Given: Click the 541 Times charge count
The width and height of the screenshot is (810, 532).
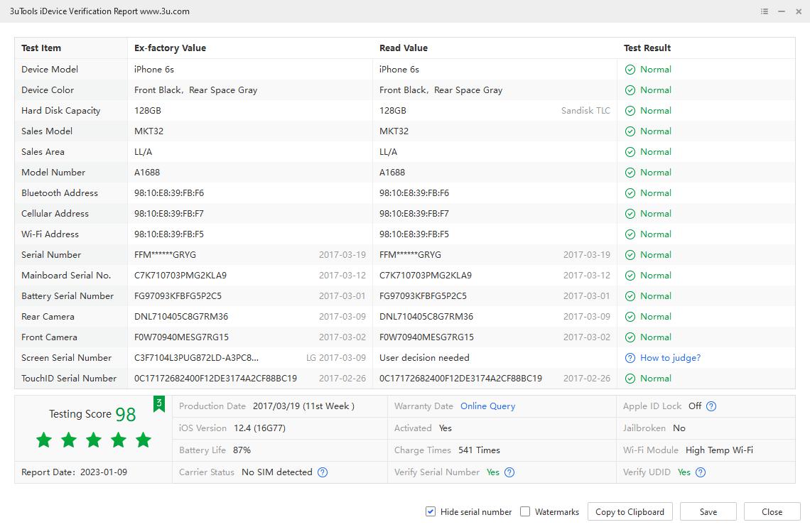Looking at the screenshot, I should coord(479,450).
